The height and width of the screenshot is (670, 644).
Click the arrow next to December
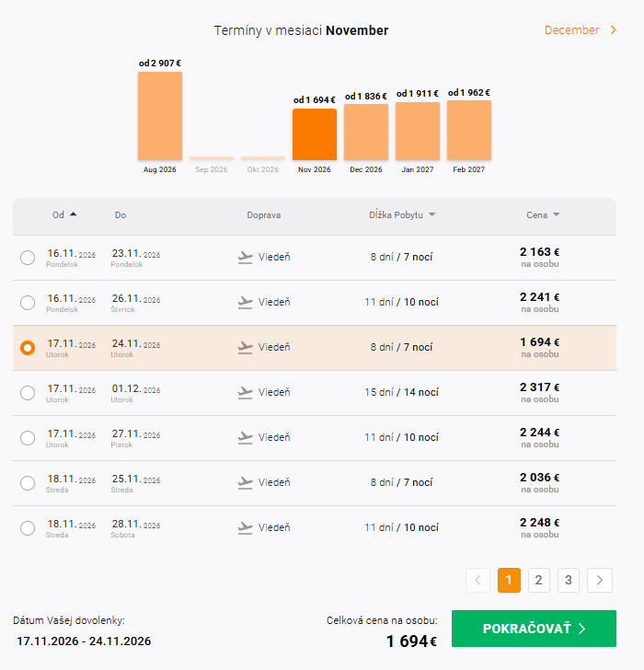coord(614,30)
